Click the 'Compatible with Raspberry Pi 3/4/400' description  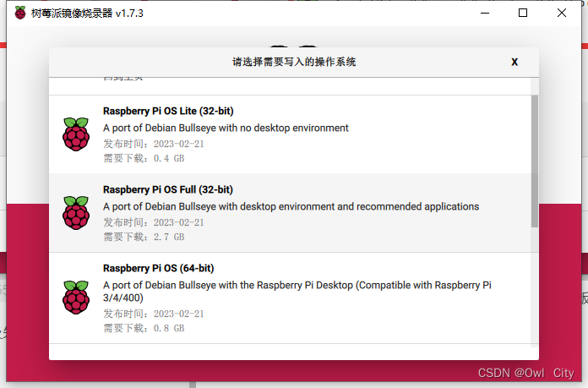click(297, 292)
